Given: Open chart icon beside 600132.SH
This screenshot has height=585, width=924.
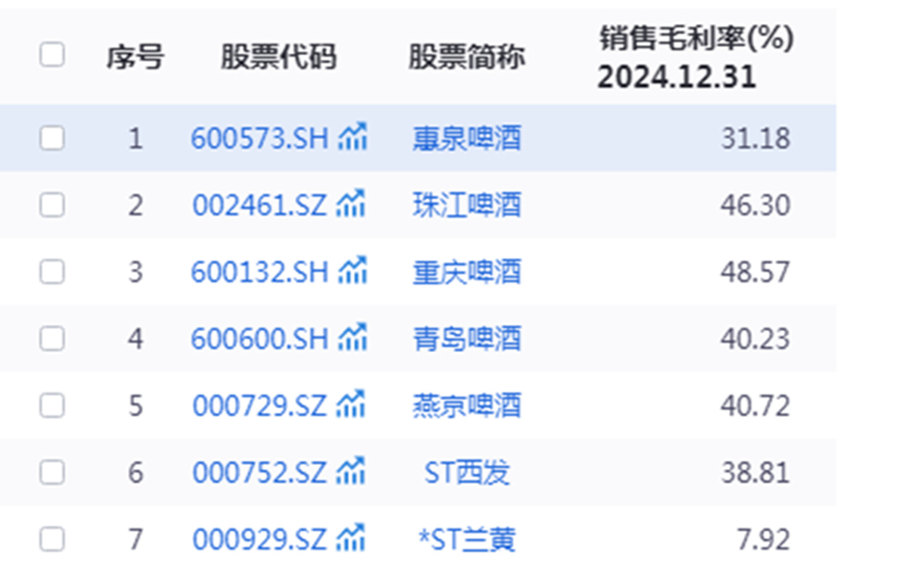Looking at the screenshot, I should pyautogui.click(x=353, y=271).
